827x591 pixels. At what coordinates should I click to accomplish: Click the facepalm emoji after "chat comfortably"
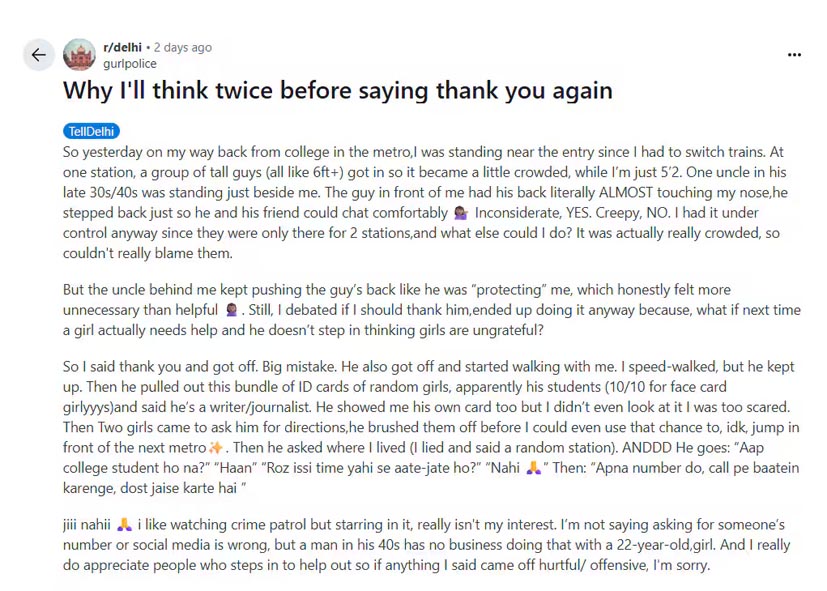[460, 213]
